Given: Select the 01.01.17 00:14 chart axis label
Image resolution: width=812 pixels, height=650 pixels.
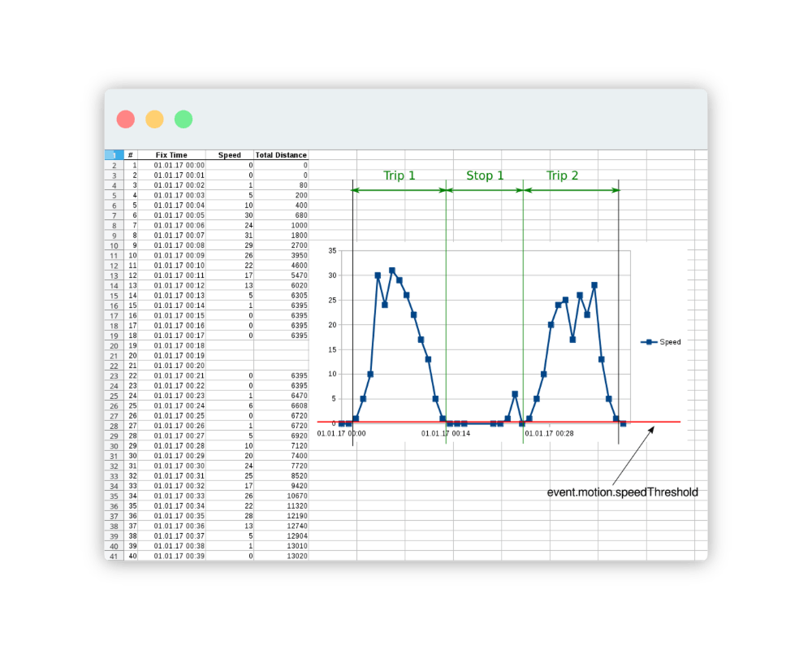Looking at the screenshot, I should [x=446, y=434].
